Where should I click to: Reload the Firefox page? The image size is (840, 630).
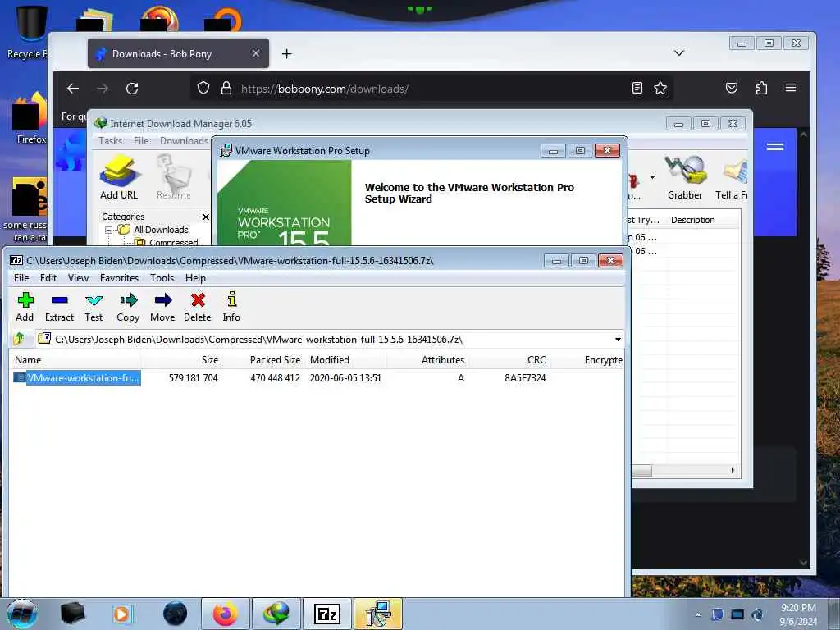132,89
